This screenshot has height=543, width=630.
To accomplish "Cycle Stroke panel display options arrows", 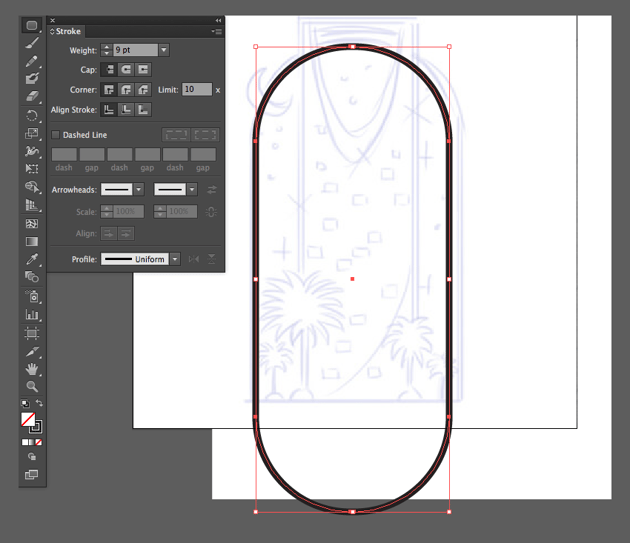I will 52,31.
